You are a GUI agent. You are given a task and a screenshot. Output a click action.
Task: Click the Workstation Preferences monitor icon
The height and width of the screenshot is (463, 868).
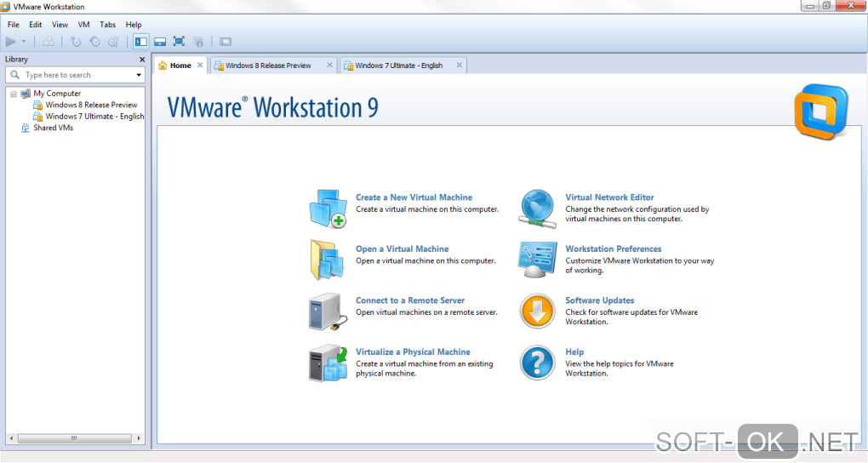[x=537, y=260]
